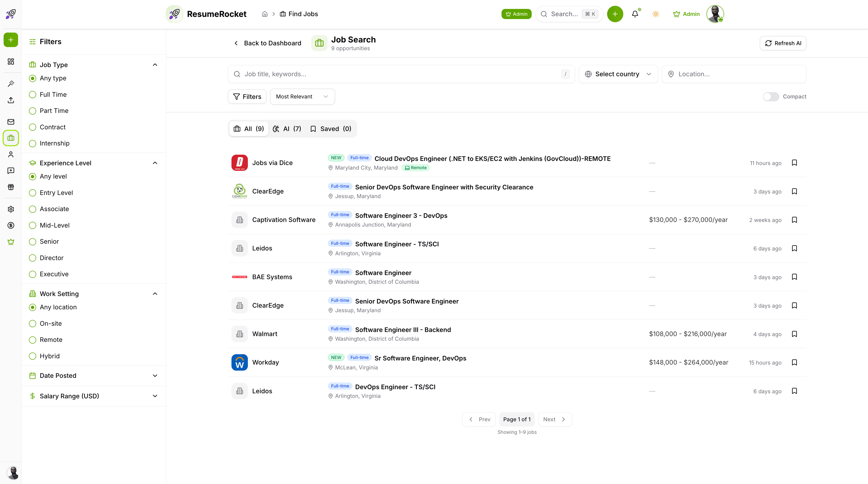Collapse the Experience Level filter section
Screen dimensions: 868x484
pos(155,163)
